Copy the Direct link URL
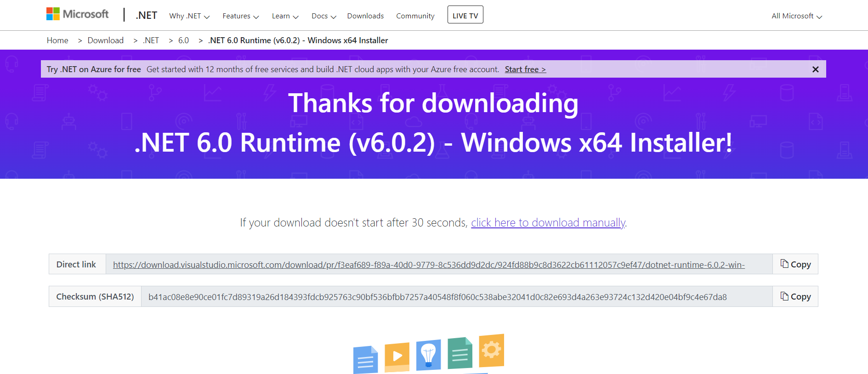This screenshot has width=868, height=374. point(795,264)
